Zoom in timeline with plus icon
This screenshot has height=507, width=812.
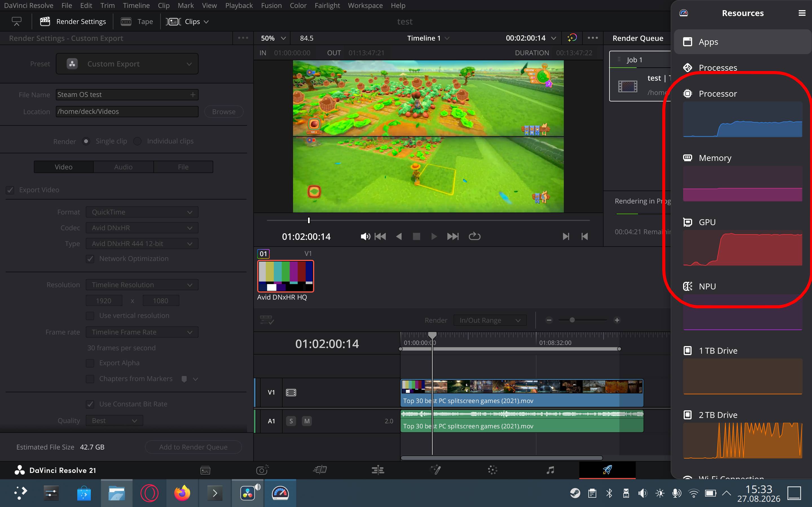pyautogui.click(x=617, y=320)
